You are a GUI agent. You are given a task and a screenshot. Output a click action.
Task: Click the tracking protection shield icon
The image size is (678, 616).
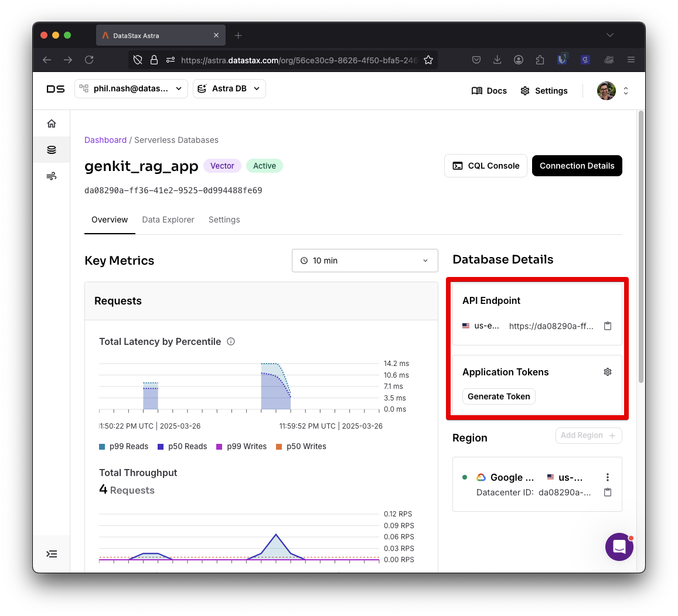[x=138, y=60]
